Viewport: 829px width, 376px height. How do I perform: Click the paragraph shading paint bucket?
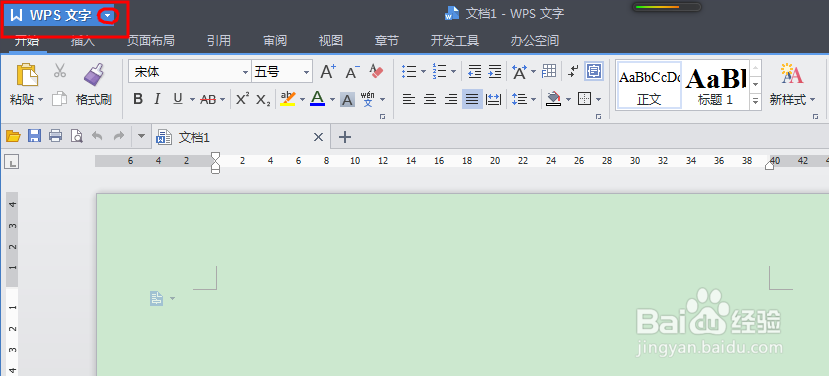(553, 99)
